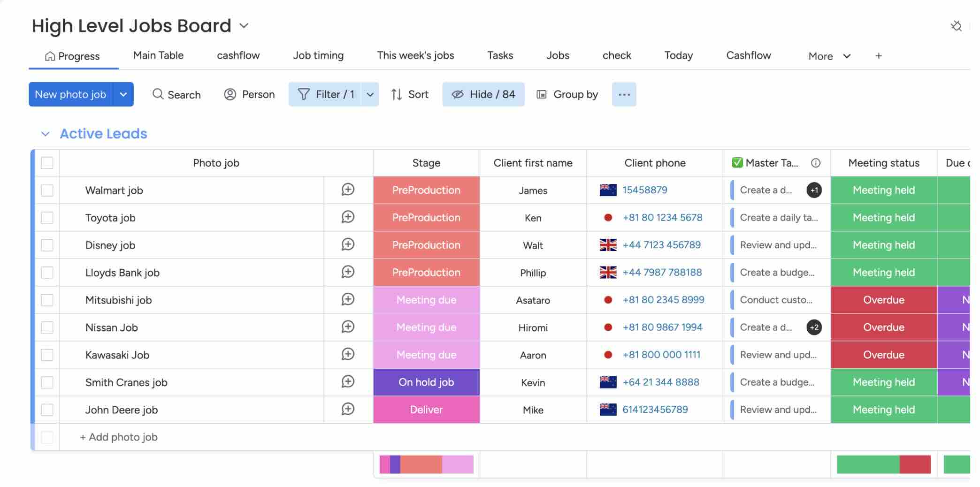980x487 pixels.
Task: Click the UK flag for Phillip's phone
Action: 608,273
